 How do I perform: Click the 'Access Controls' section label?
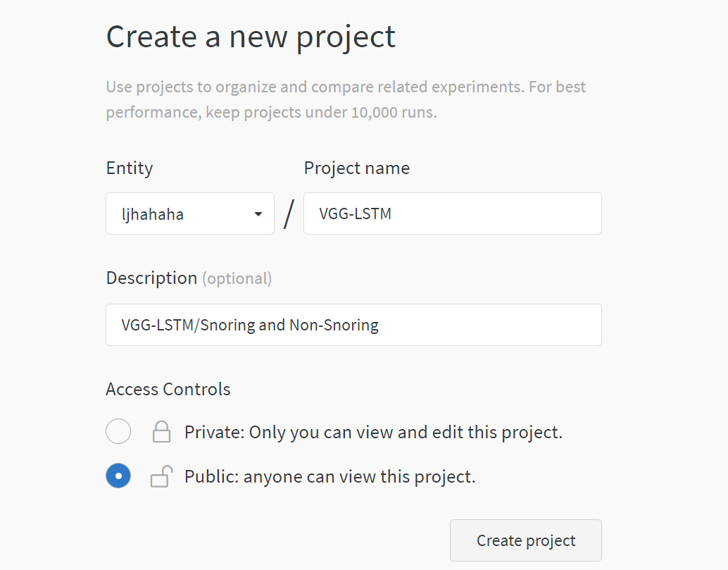pyautogui.click(x=168, y=389)
